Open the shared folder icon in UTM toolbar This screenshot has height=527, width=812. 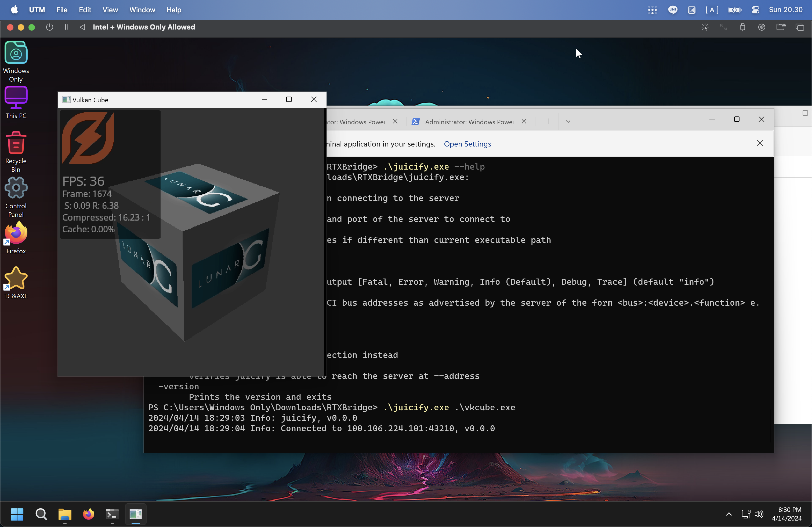[781, 27]
